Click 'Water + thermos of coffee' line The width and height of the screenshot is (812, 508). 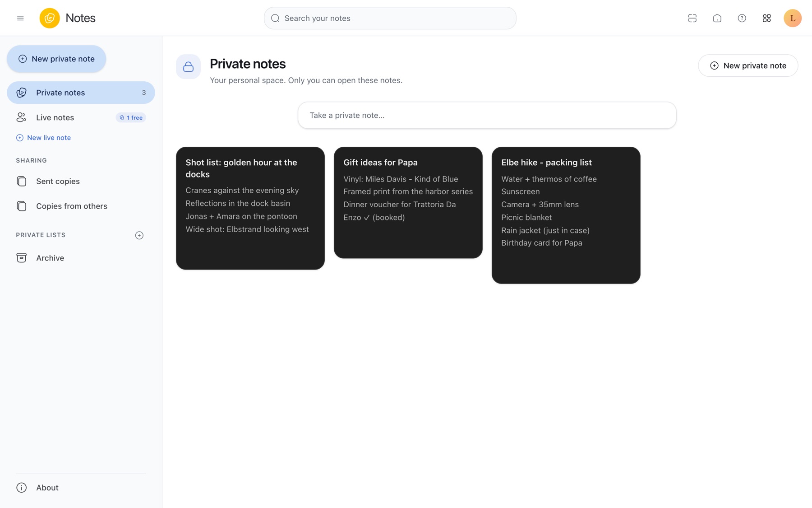pos(549,179)
